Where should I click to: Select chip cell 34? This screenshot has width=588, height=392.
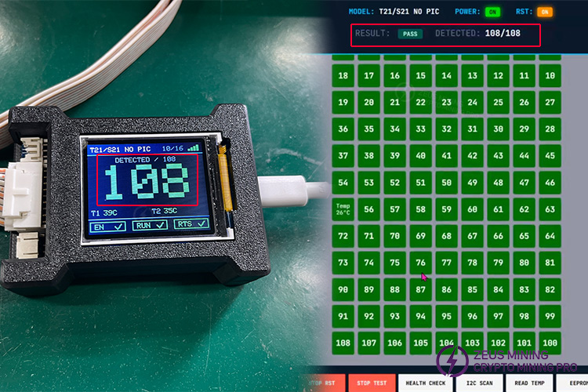394,129
